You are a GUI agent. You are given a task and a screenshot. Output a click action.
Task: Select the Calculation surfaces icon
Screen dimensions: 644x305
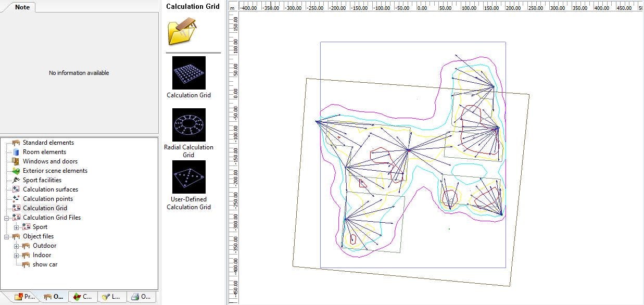[x=16, y=189]
